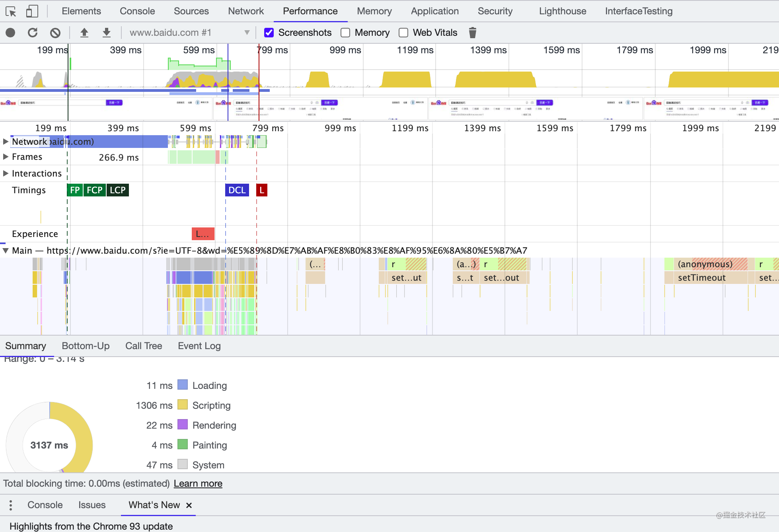Click the reload and profile icon

point(33,33)
